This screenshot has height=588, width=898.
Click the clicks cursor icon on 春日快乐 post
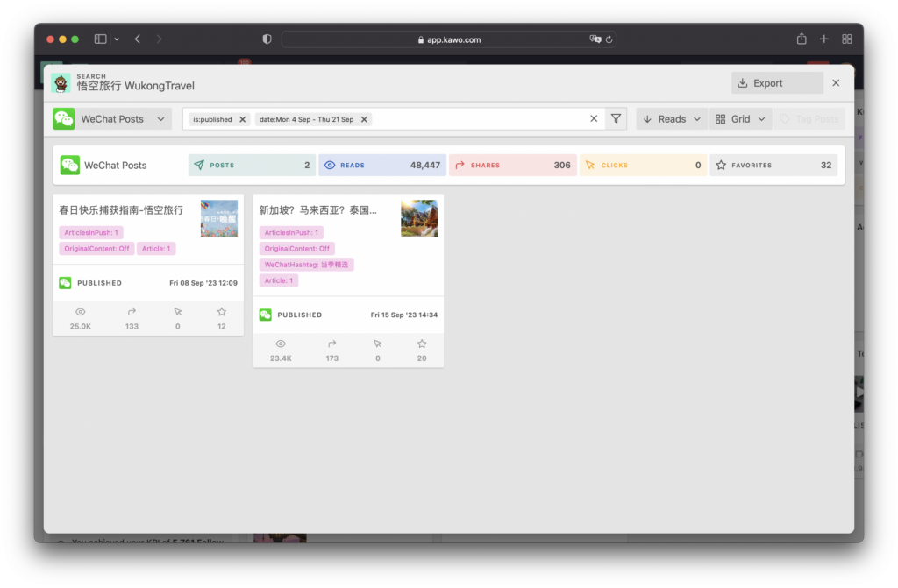coord(177,312)
